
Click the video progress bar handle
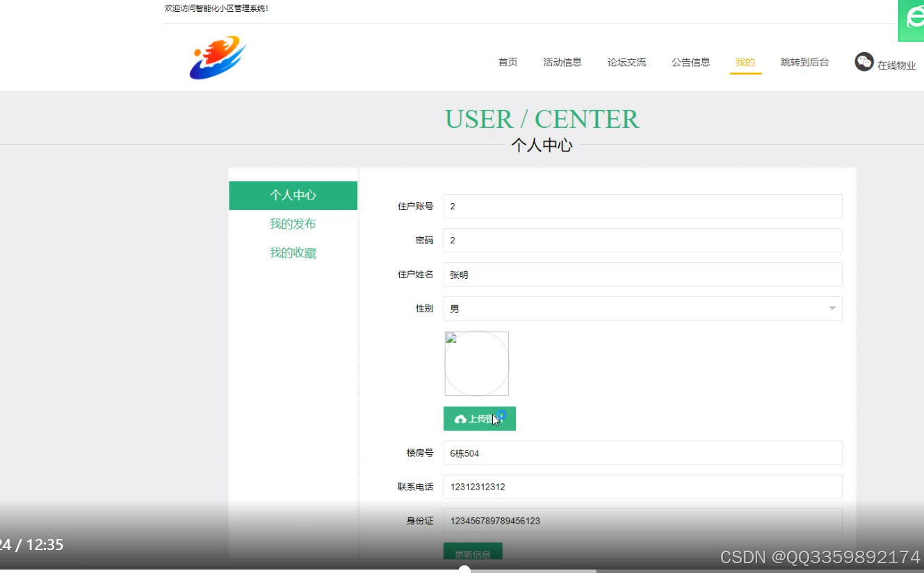(464, 570)
